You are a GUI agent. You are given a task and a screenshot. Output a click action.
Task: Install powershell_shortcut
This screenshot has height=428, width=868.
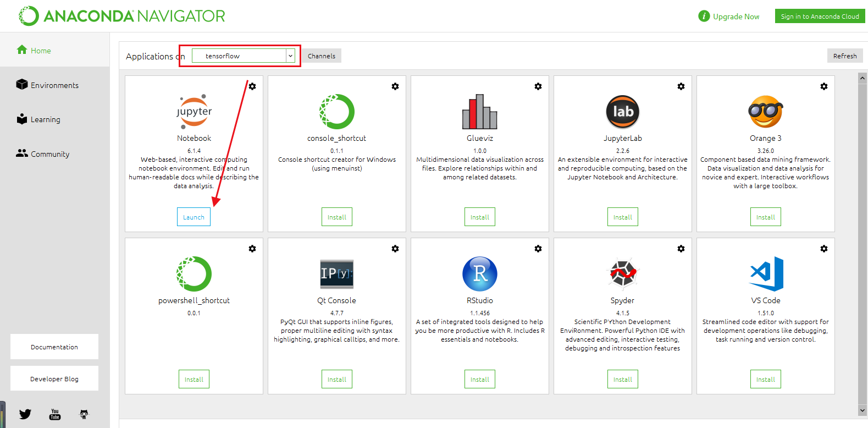coord(194,379)
